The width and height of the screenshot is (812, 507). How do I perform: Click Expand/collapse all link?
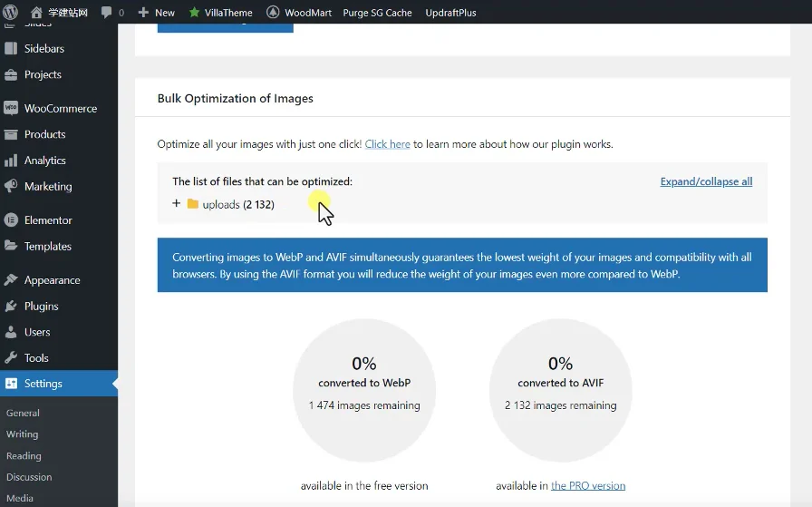(706, 181)
